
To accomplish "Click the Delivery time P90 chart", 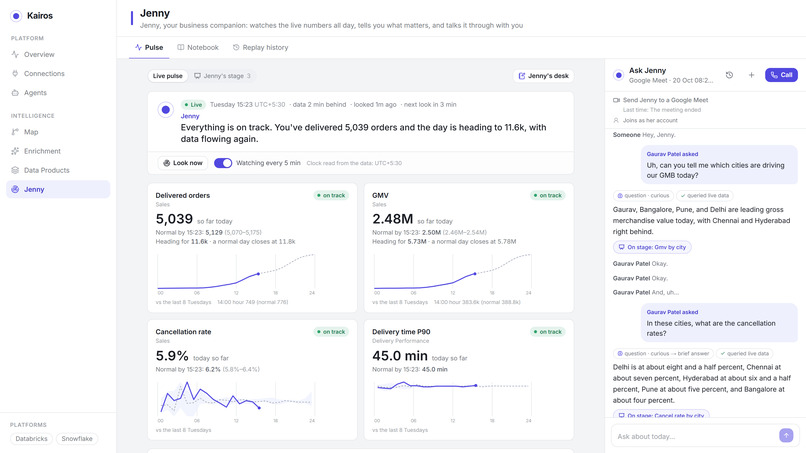I will click(x=452, y=401).
